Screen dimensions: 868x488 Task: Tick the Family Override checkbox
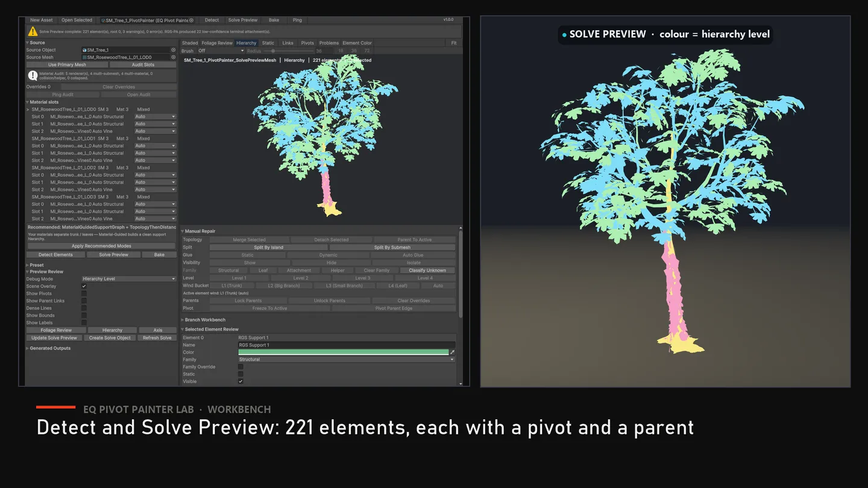[x=241, y=366]
